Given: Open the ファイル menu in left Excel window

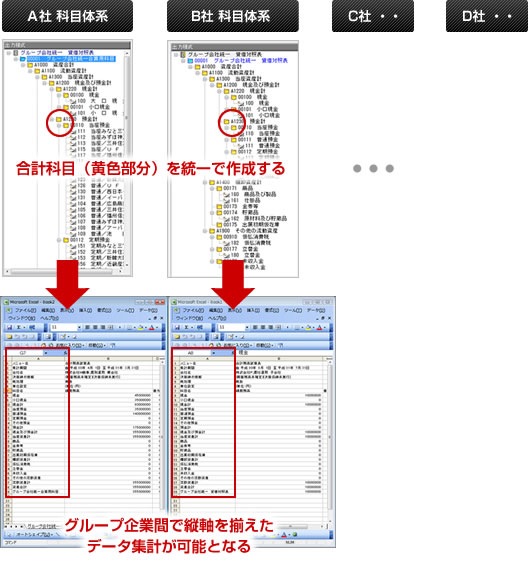Looking at the screenshot, I should tap(25, 310).
